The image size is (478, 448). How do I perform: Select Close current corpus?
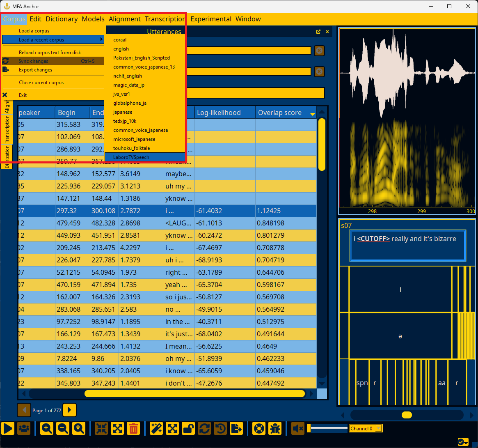point(53,83)
